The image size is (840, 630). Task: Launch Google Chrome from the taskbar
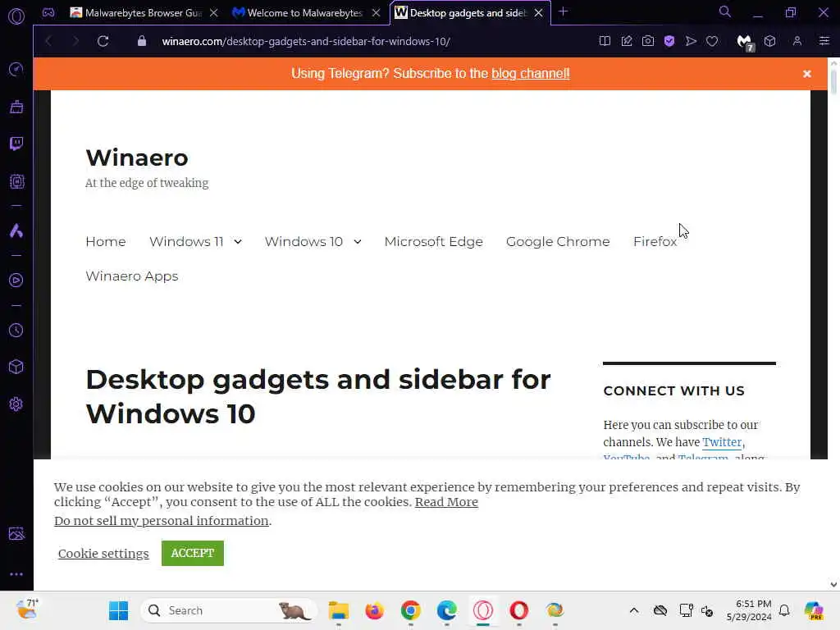[x=410, y=610]
